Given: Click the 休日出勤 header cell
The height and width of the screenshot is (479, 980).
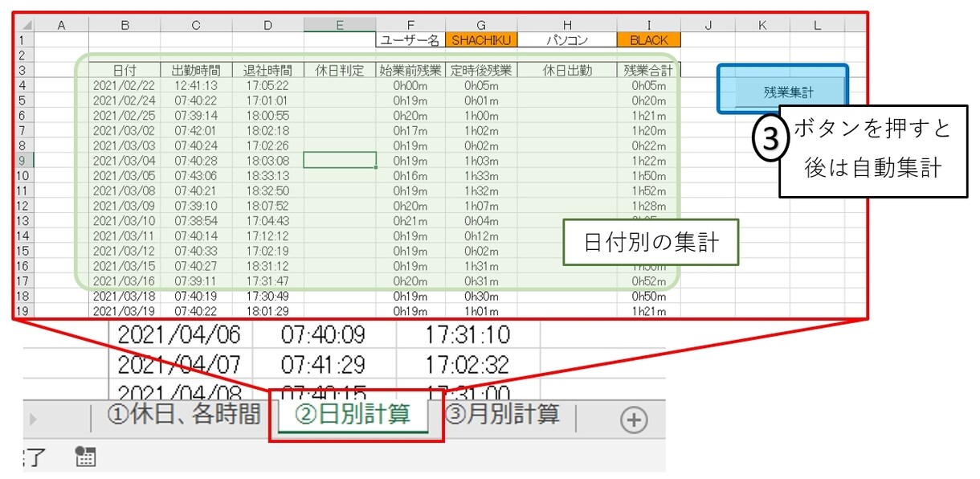Looking at the screenshot, I should pyautogui.click(x=567, y=70).
